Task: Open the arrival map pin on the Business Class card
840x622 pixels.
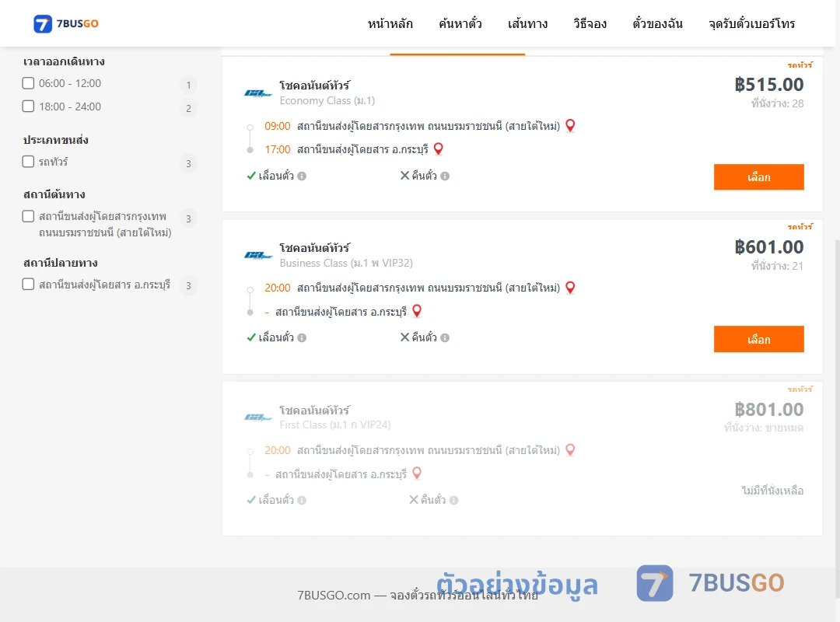Action: pos(417,311)
